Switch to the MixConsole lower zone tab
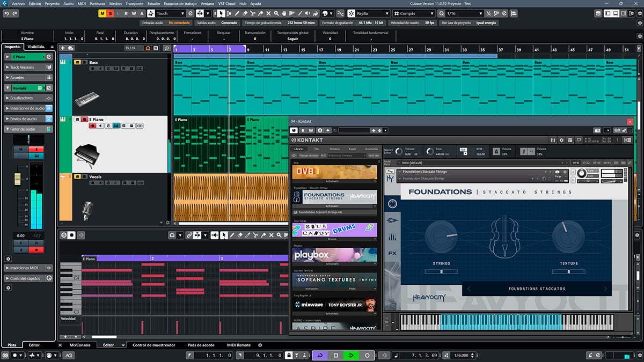This screenshot has width=644, height=362. coord(80,345)
